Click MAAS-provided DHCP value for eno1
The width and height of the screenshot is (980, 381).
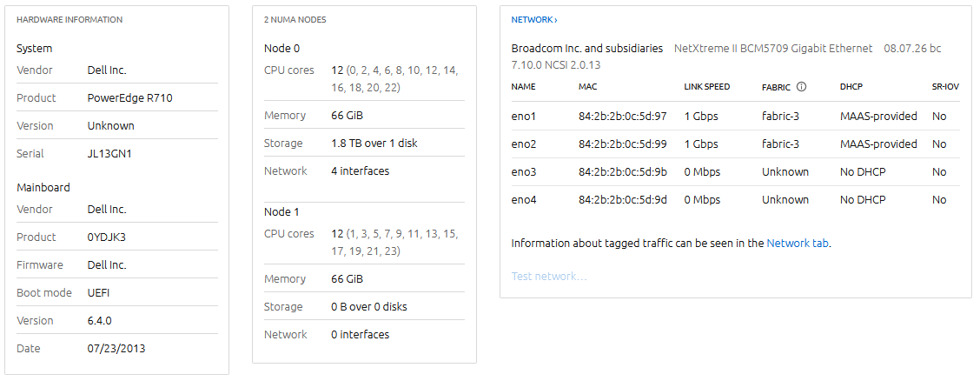[878, 116]
